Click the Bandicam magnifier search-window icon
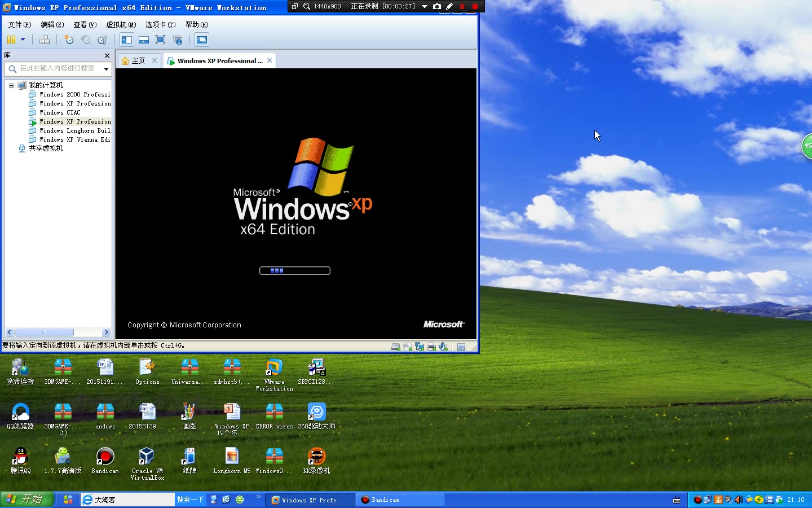812x508 pixels. (307, 6)
